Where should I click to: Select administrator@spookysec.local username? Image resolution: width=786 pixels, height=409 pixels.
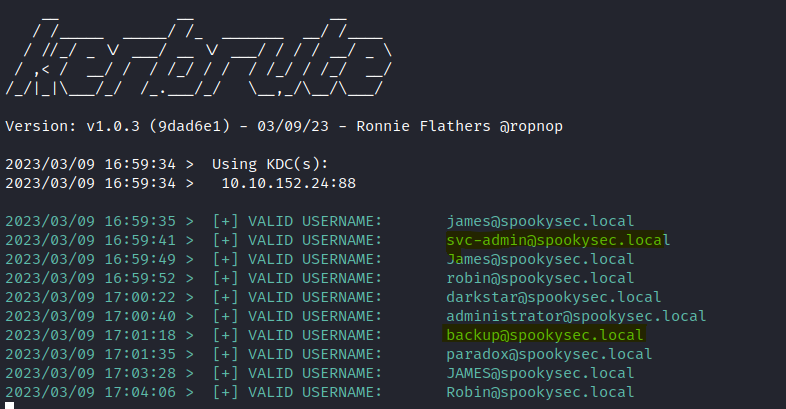(576, 316)
